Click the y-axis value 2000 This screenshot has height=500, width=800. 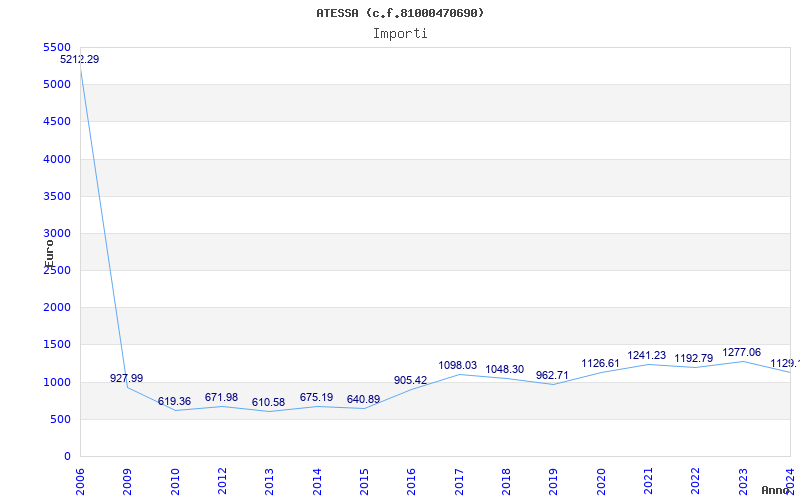coord(57,307)
